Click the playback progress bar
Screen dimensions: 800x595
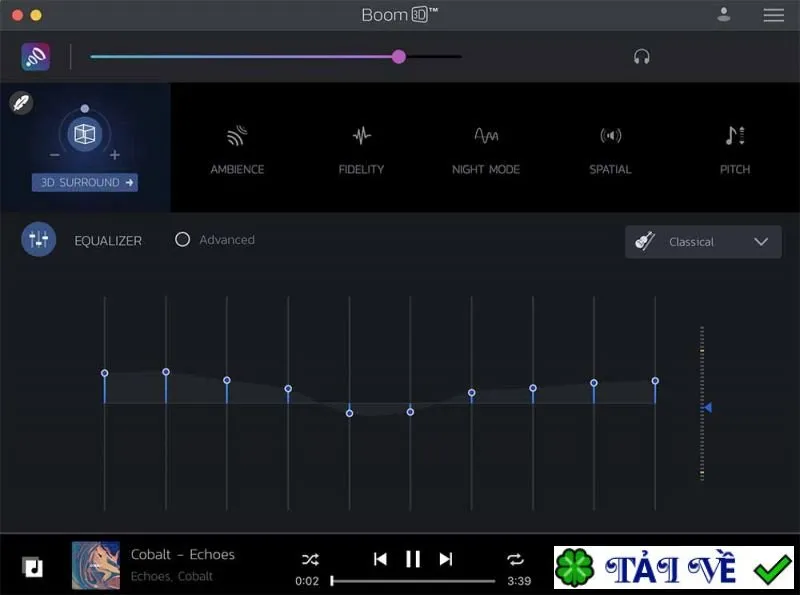(x=413, y=581)
